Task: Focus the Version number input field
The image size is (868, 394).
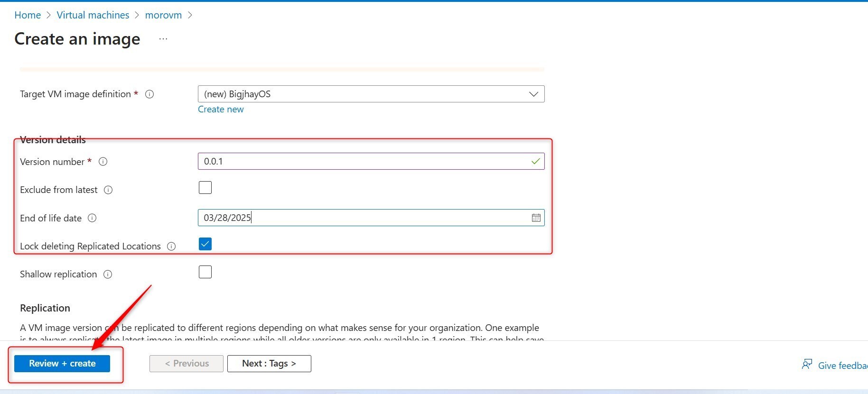Action: pyautogui.click(x=371, y=161)
